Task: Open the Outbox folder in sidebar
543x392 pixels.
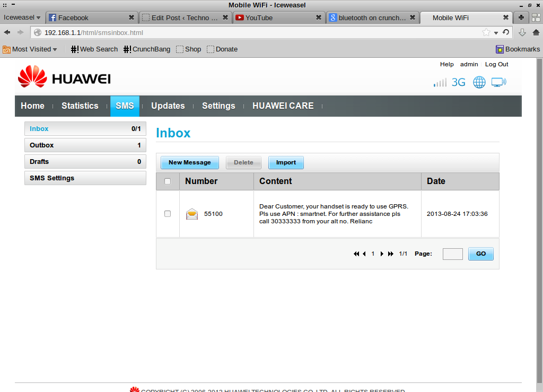Action: 85,145
